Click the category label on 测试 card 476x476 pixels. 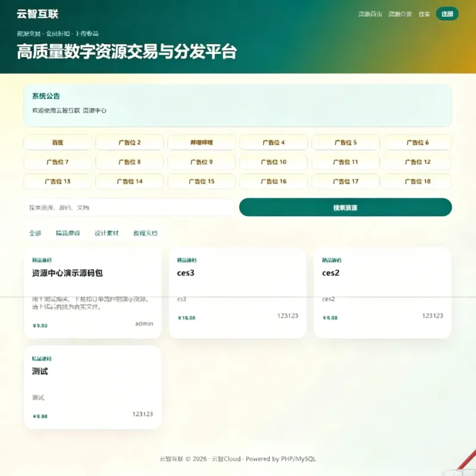click(42, 359)
